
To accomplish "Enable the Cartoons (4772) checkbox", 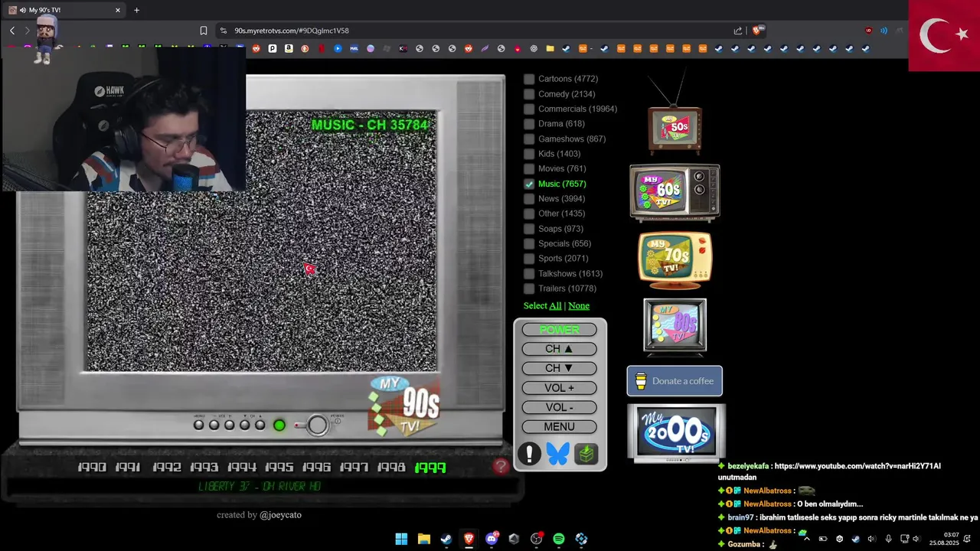I will (529, 79).
